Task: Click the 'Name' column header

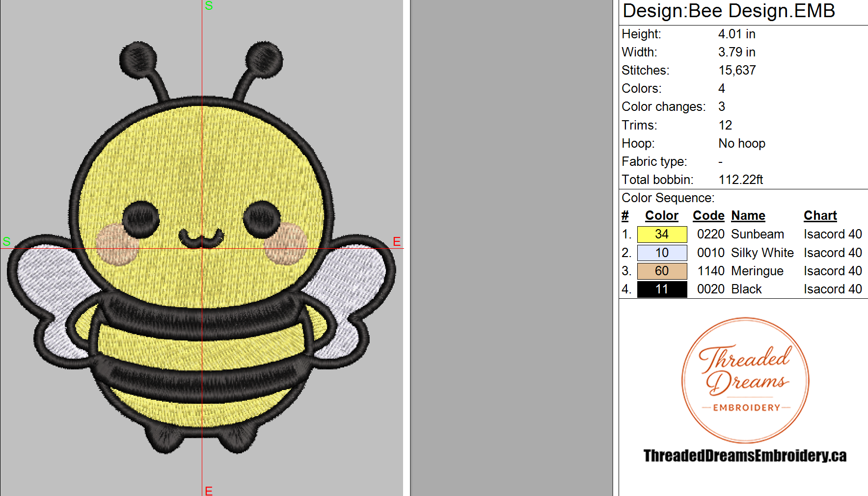Action: coord(748,215)
